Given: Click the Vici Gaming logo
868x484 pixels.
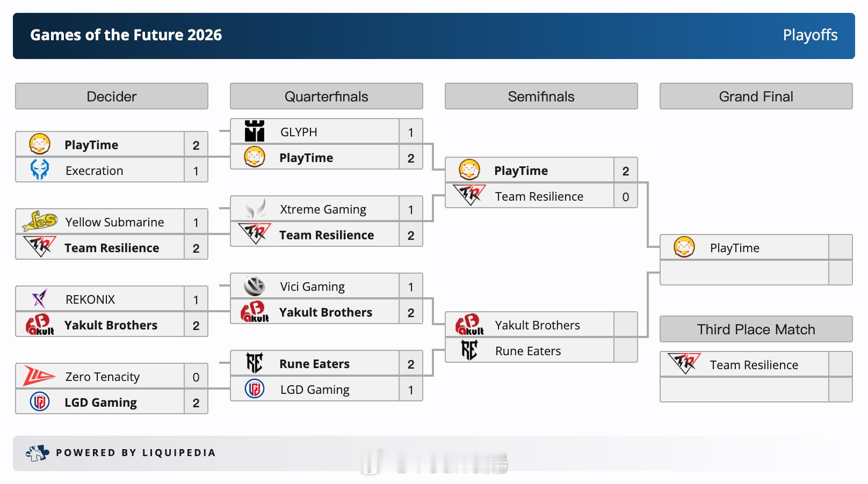Looking at the screenshot, I should (255, 286).
